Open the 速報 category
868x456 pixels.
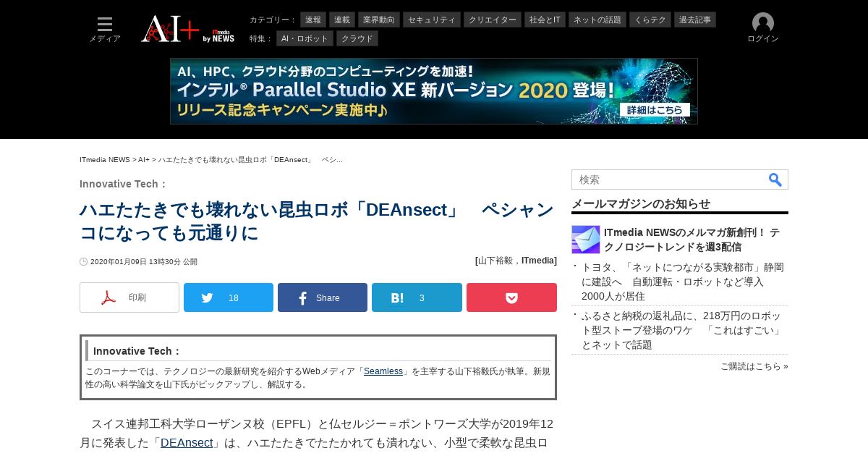(313, 20)
